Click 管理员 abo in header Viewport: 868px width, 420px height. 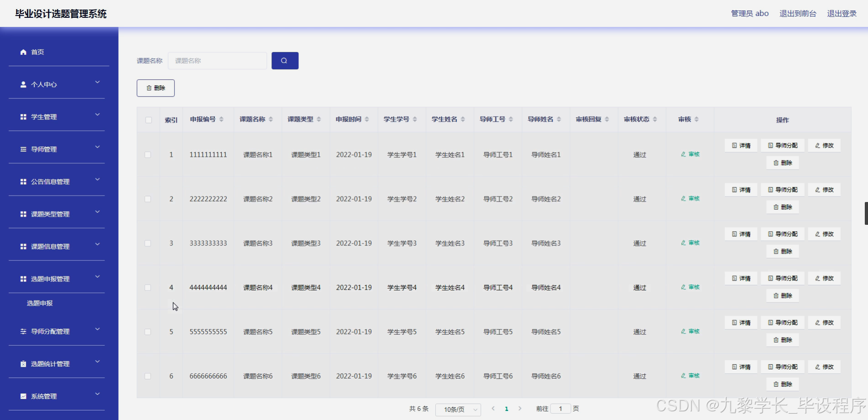750,13
